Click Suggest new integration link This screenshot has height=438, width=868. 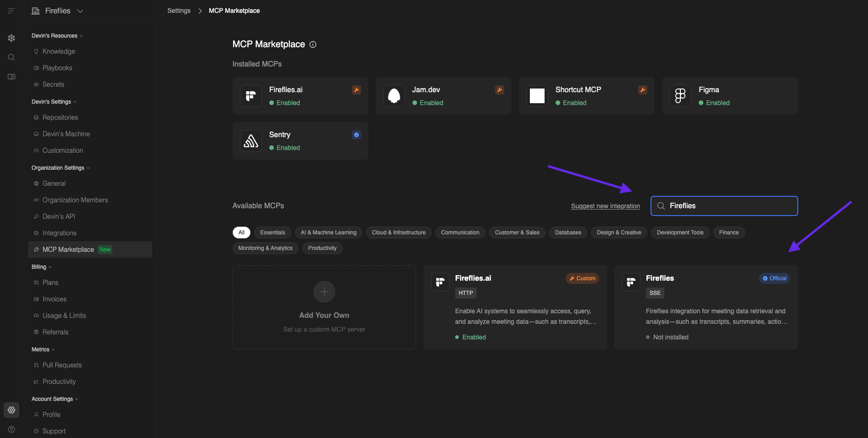606,206
